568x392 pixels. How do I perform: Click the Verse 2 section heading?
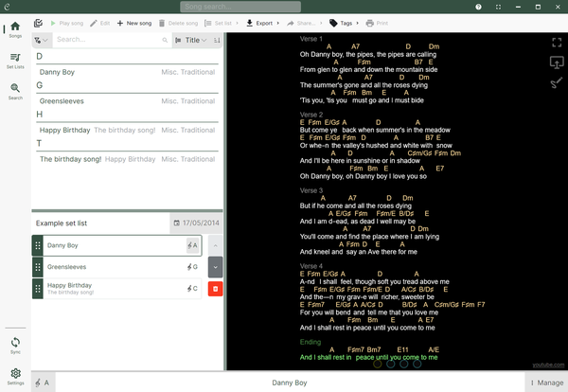click(x=311, y=115)
